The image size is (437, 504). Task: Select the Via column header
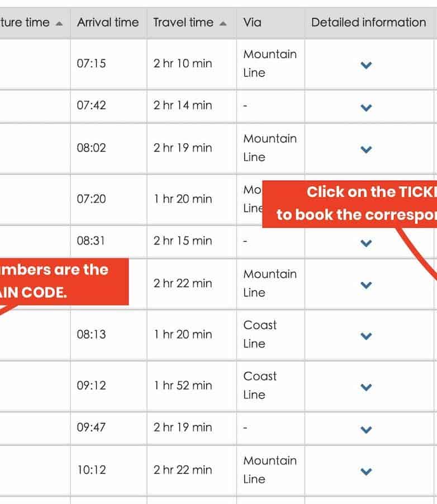coord(252,22)
